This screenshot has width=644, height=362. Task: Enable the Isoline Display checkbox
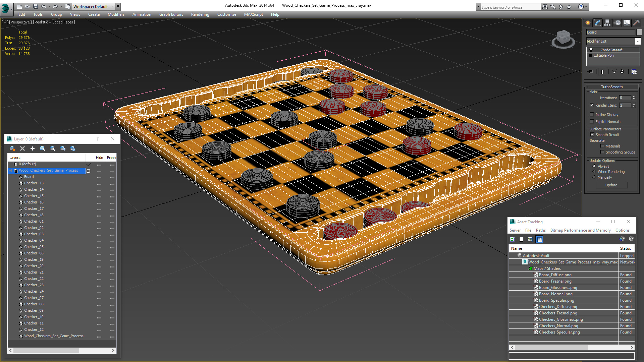click(592, 115)
